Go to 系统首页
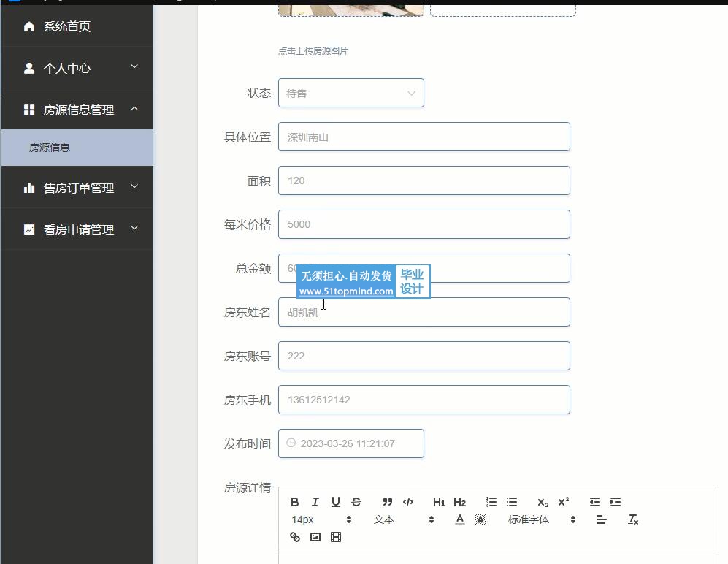This screenshot has height=564, width=728. pyautogui.click(x=77, y=26)
